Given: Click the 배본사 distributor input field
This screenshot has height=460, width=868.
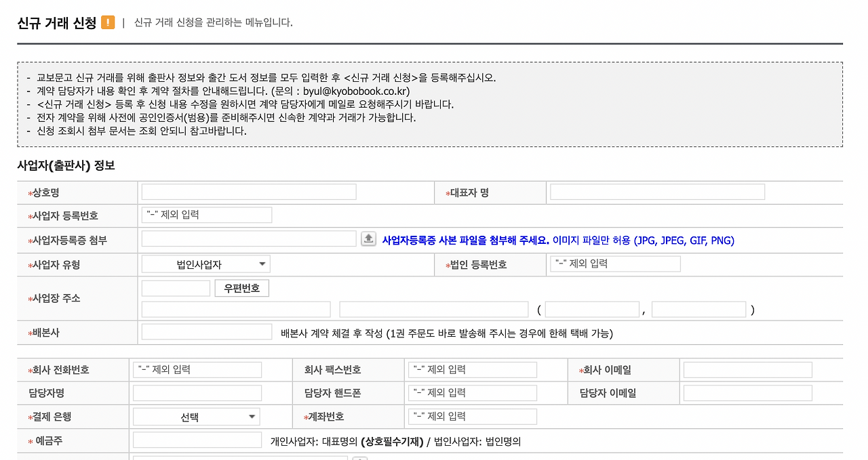Looking at the screenshot, I should point(206,332).
